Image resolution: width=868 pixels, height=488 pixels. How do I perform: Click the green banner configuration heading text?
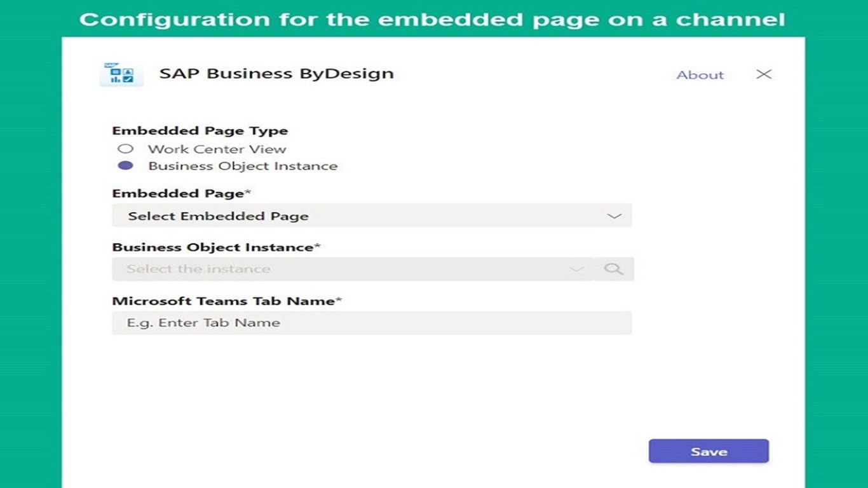(x=432, y=19)
